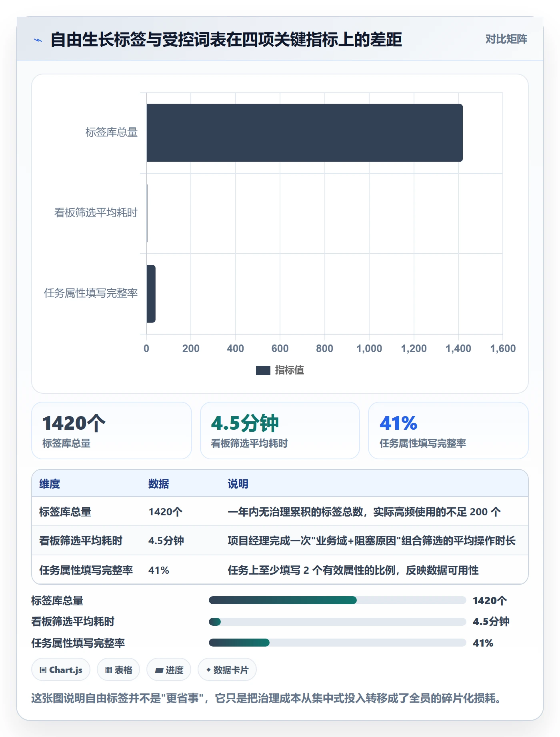
Task: Click the footer summary sentence 这张图说明
Action: 266,699
